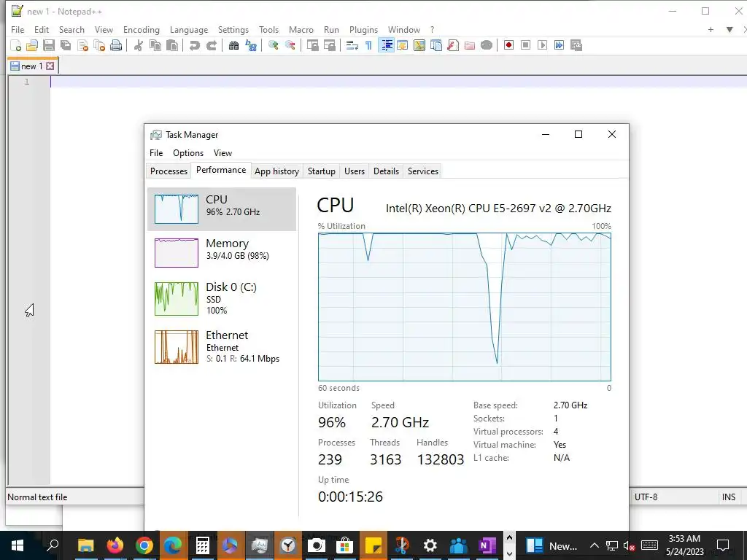Save the recorded macro toolbar icon

tap(576, 45)
